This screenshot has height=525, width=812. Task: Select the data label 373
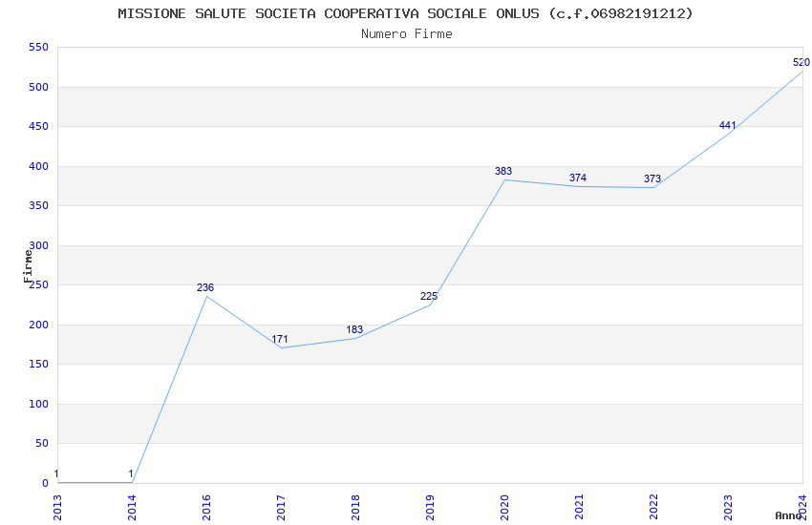click(x=652, y=178)
